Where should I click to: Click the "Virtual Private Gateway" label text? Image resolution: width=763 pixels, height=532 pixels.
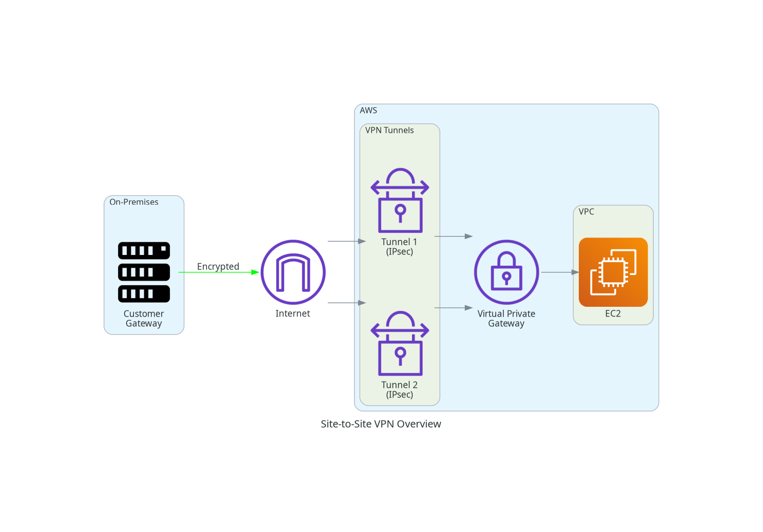(506, 319)
